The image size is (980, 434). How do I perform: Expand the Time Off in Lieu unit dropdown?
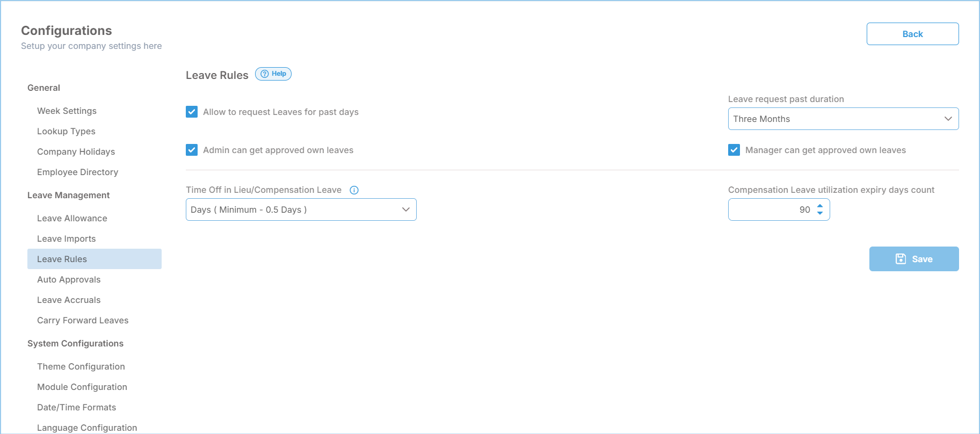click(301, 209)
